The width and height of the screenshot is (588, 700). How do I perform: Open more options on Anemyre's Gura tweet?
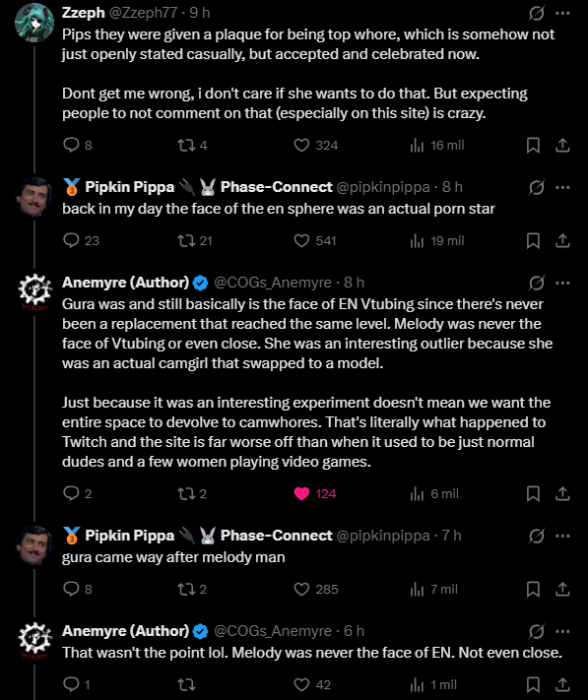pyautogui.click(x=562, y=283)
